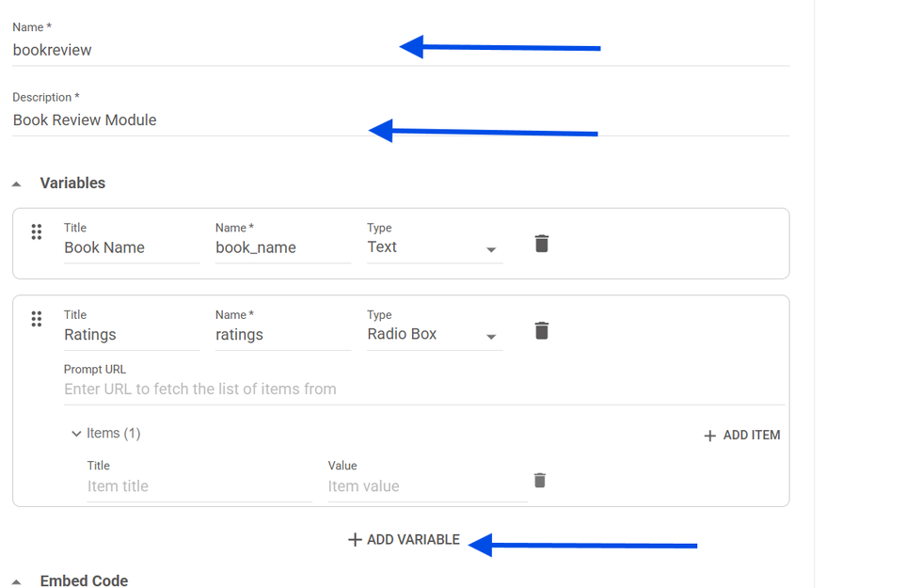Viewport: 922px width, 588px height.
Task: Click the Book Name title field
Action: pyautogui.click(x=131, y=248)
